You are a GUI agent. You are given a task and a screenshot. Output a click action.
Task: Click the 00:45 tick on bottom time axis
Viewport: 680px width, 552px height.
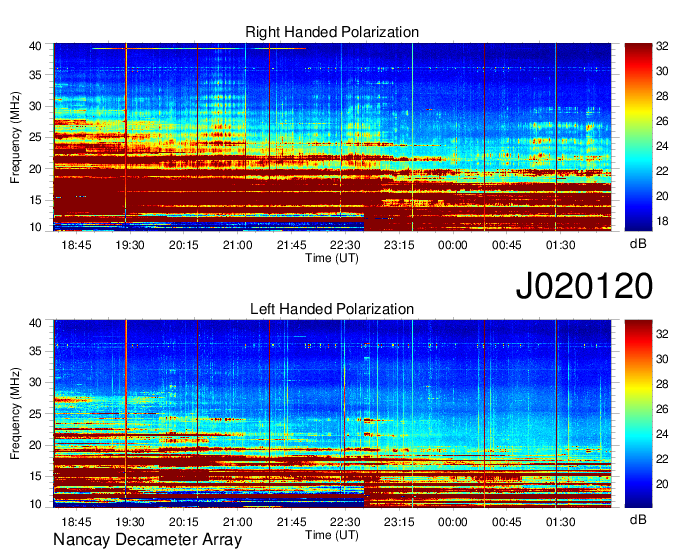tap(507, 522)
